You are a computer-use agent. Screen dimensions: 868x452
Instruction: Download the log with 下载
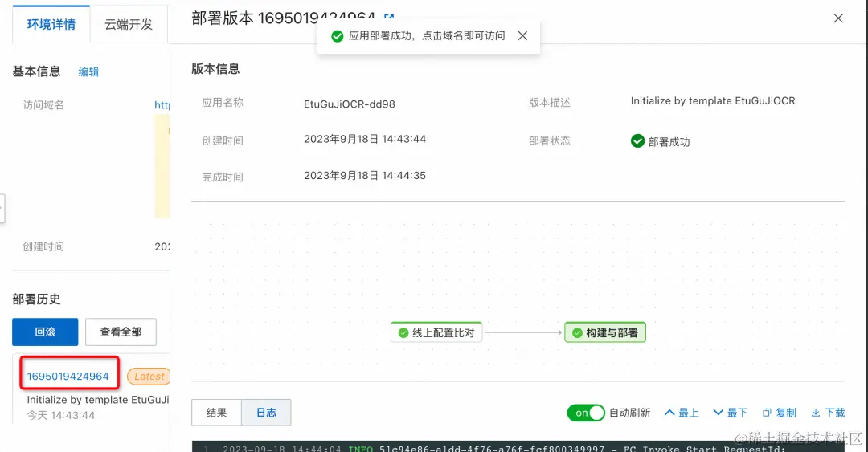tap(828, 413)
